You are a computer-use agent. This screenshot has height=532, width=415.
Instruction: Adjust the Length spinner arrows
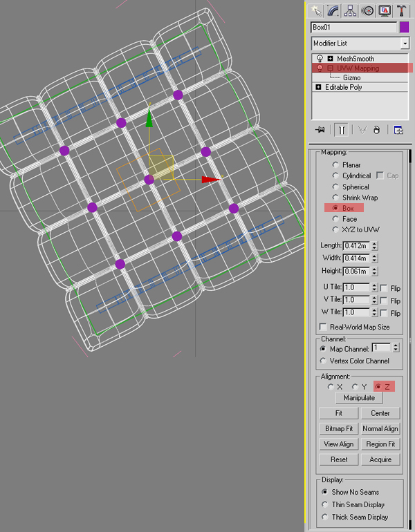pyautogui.click(x=374, y=246)
